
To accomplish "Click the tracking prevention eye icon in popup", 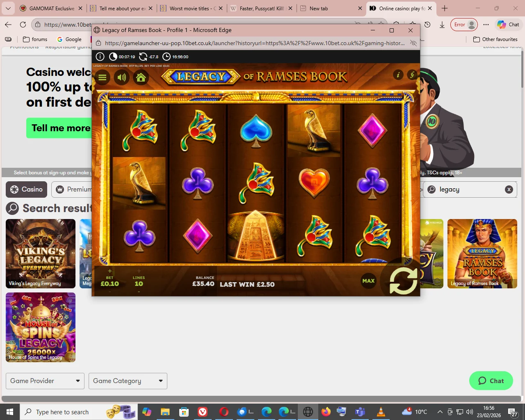I will point(413,43).
